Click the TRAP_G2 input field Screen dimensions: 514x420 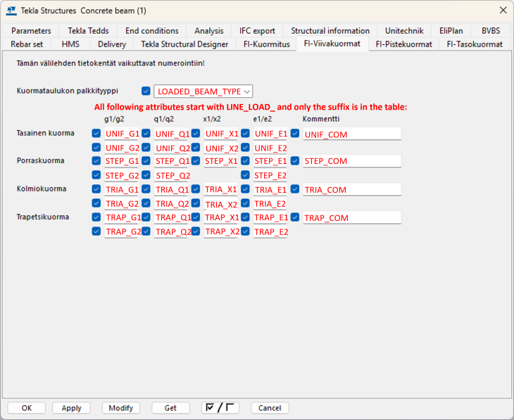(x=122, y=231)
